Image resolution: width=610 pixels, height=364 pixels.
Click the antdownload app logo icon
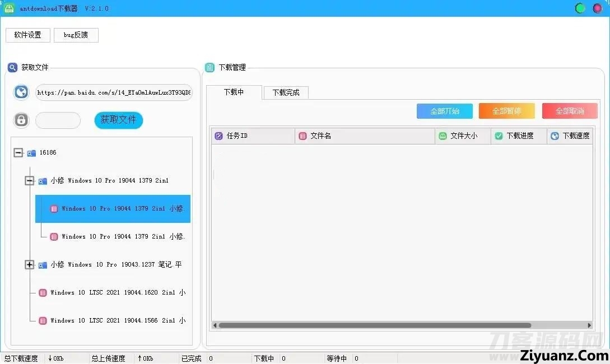[x=9, y=8]
